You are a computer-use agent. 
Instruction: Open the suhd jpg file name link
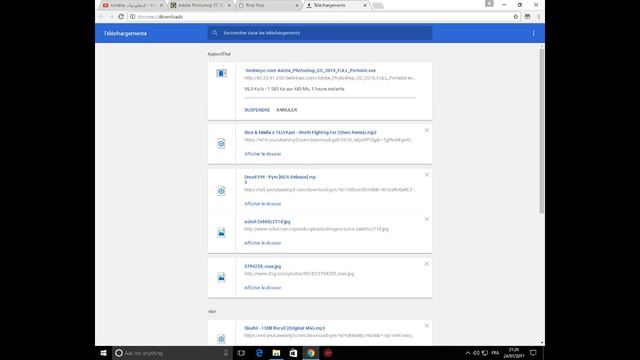pos(267,222)
